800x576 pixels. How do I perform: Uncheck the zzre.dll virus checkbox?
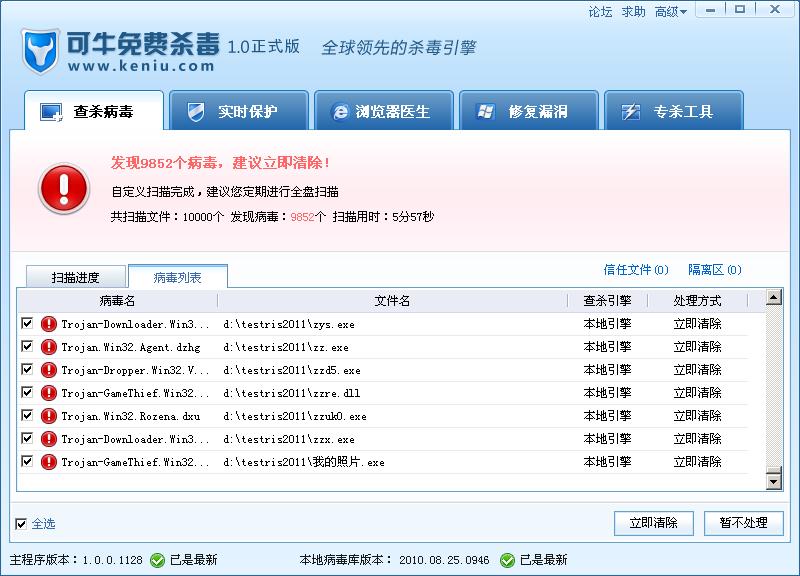click(27, 392)
